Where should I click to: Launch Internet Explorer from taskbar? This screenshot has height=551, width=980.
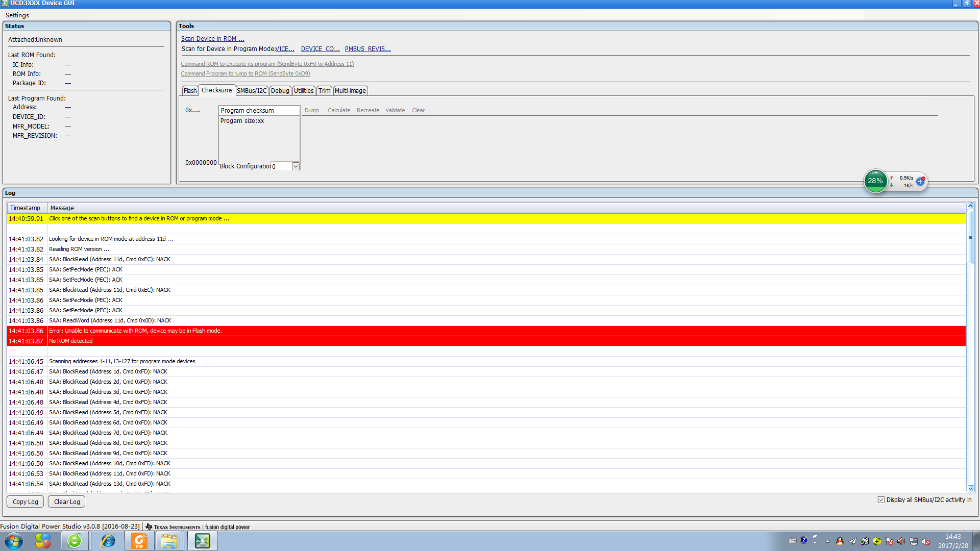108,541
